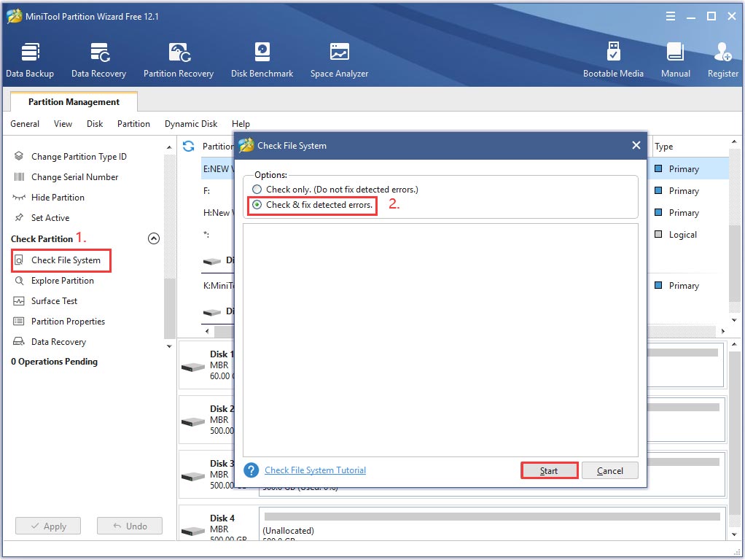Click the Type column header
This screenshot has width=745, height=560.
pyautogui.click(x=664, y=147)
